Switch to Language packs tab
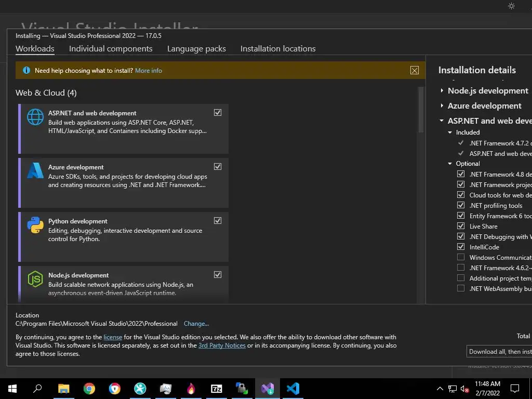Screen dimensions: 532x399 tap(196, 48)
